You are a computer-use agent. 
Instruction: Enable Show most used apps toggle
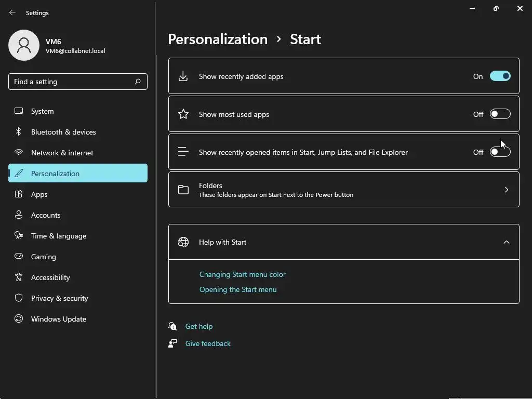[x=500, y=114]
